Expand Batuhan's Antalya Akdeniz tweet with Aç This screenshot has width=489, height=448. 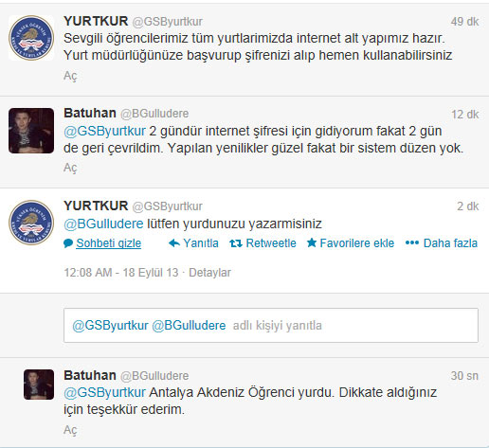tap(70, 430)
